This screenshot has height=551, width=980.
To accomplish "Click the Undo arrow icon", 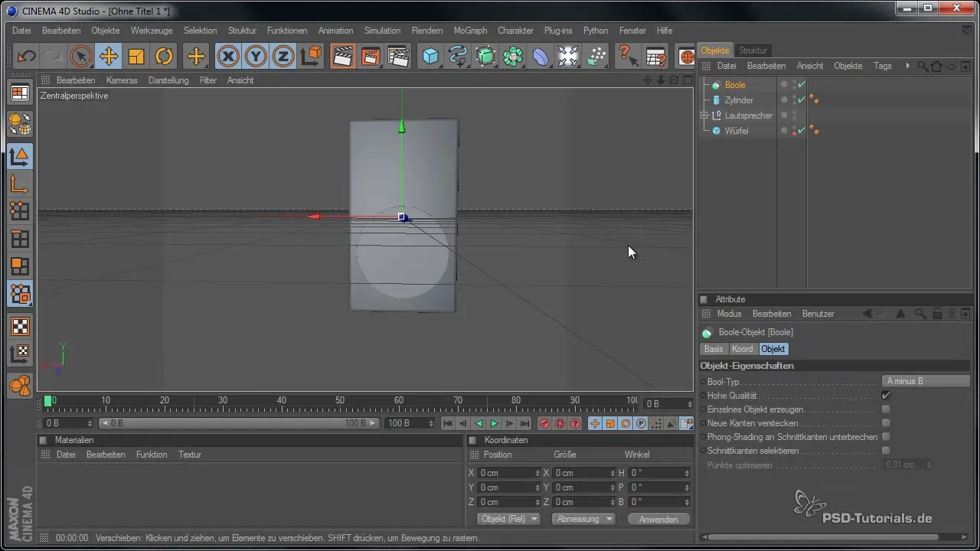I will 27,57.
